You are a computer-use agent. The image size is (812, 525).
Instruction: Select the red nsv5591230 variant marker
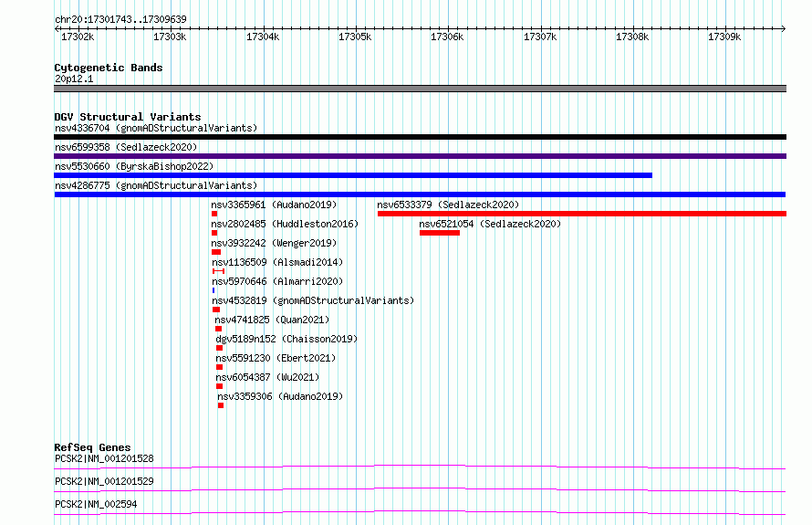click(220, 367)
